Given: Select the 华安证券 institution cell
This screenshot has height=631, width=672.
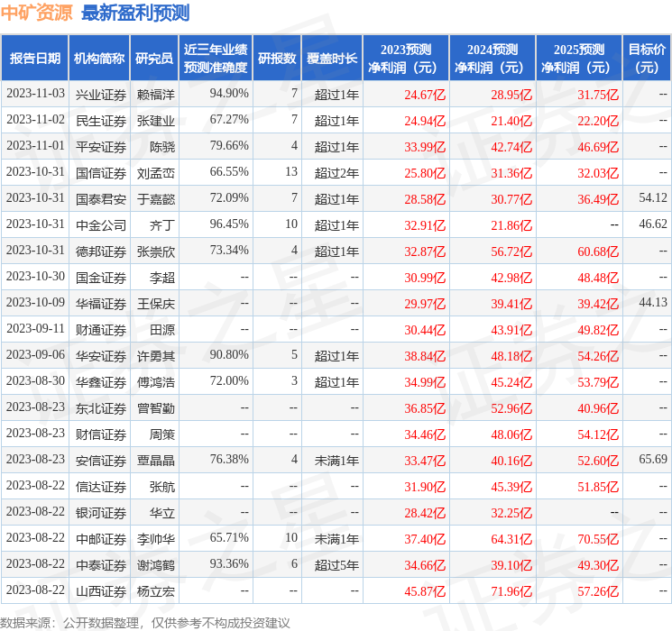Looking at the screenshot, I should point(101,355).
